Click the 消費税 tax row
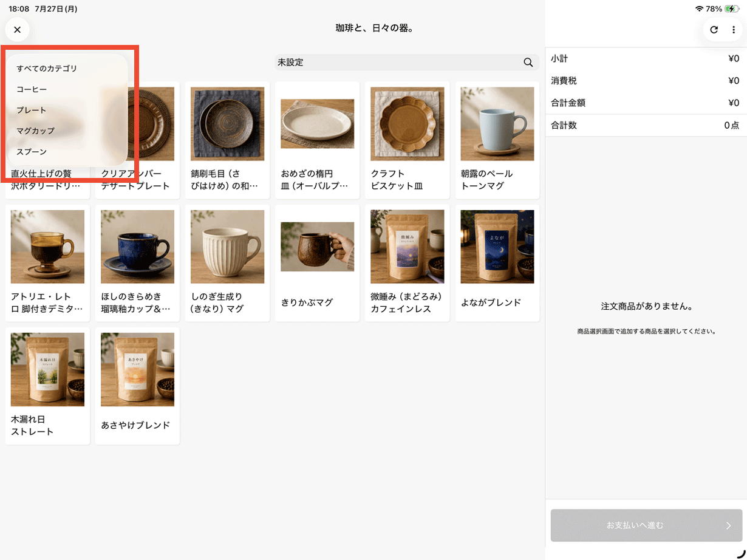The image size is (747, 560). coord(646,81)
